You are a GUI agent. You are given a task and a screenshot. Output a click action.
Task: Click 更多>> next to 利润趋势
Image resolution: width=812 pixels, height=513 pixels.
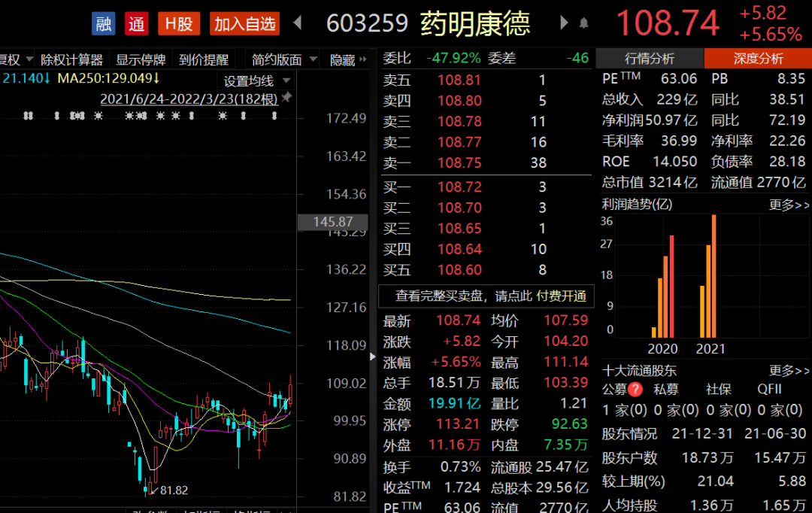789,205
